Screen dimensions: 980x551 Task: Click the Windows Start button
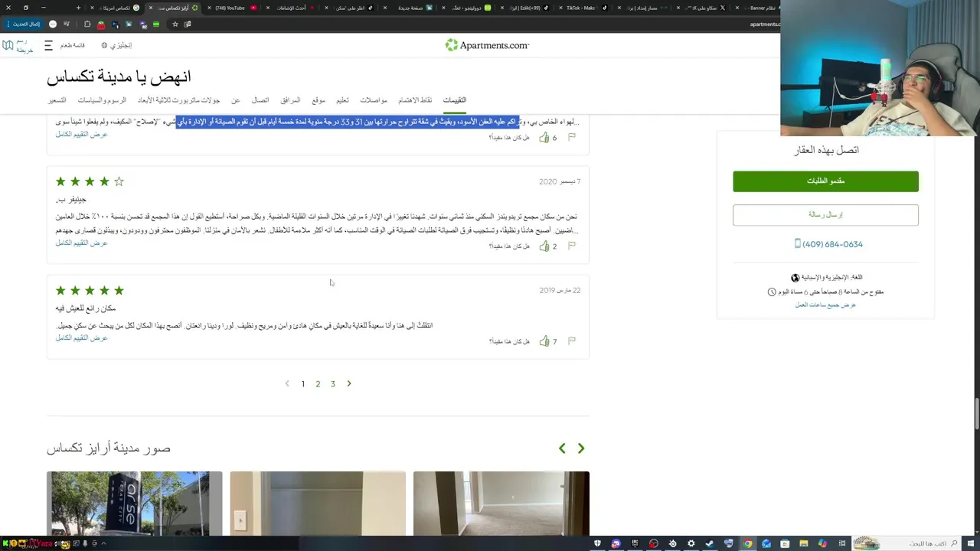click(x=972, y=543)
